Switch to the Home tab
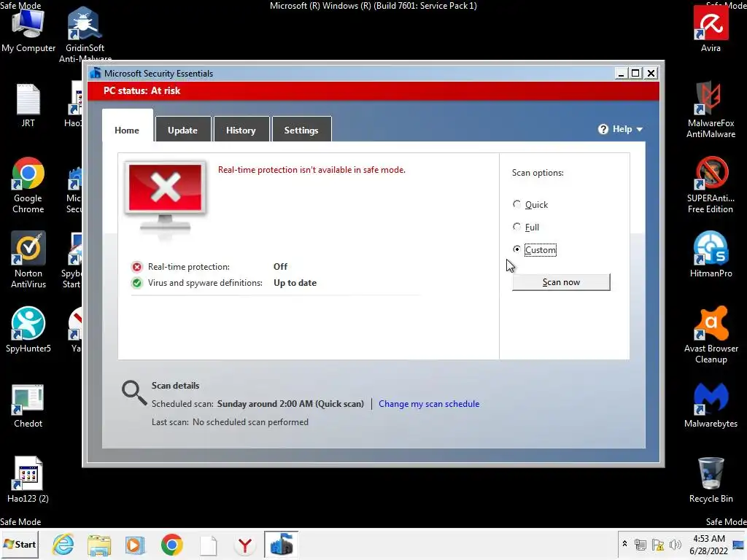Image resolution: width=747 pixels, height=560 pixels. pyautogui.click(x=127, y=130)
